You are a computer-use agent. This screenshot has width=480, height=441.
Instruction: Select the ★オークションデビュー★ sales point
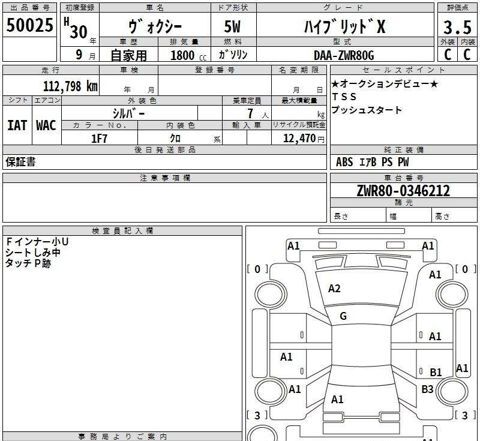(385, 84)
